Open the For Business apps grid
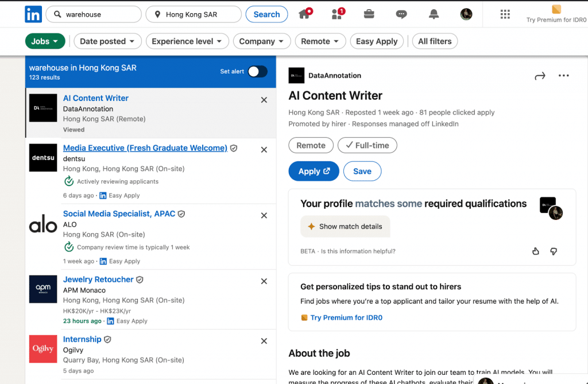Viewport: 588px width, 384px height. coord(505,14)
